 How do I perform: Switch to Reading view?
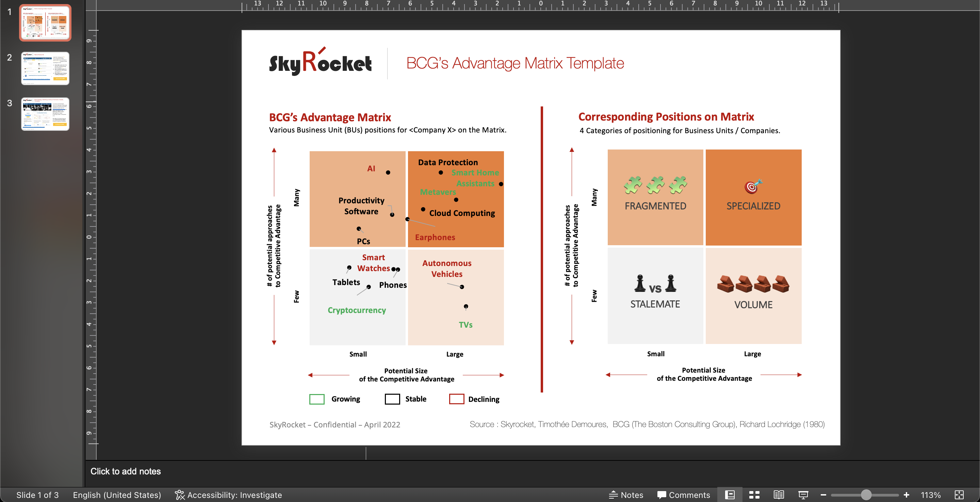(x=779, y=495)
